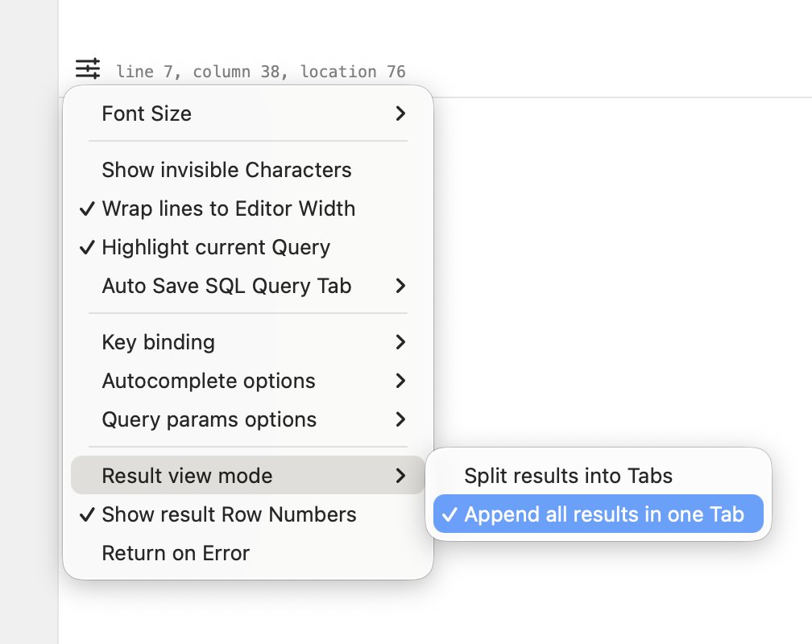Enable Return on Error option
This screenshot has width=812, height=644.
tap(247, 553)
